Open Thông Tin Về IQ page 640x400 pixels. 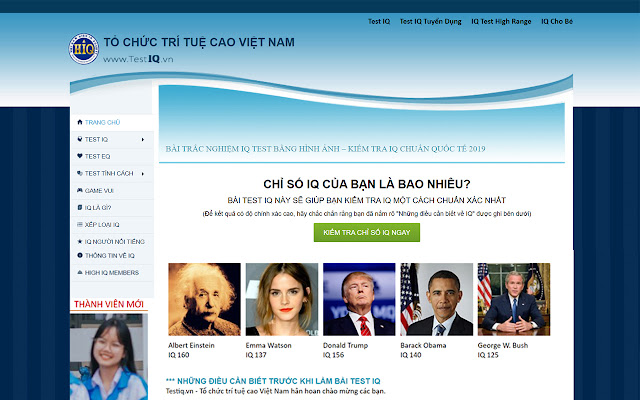pos(110,256)
